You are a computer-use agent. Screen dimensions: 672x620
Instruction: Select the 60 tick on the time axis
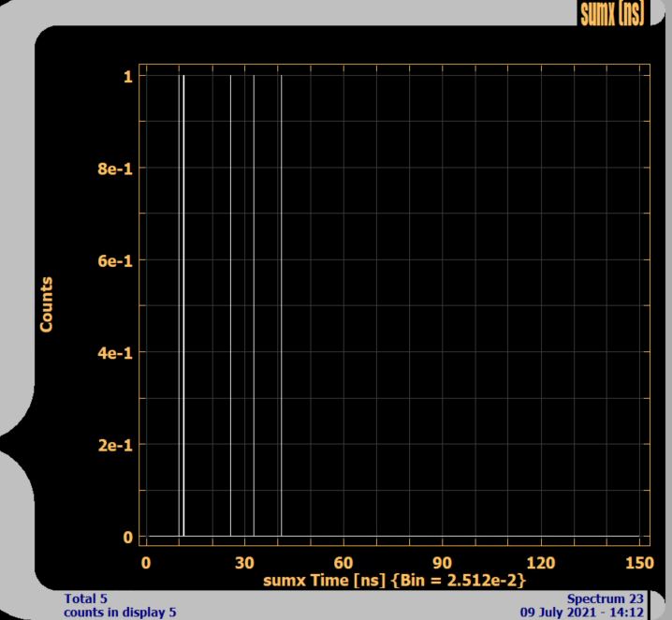tap(343, 563)
